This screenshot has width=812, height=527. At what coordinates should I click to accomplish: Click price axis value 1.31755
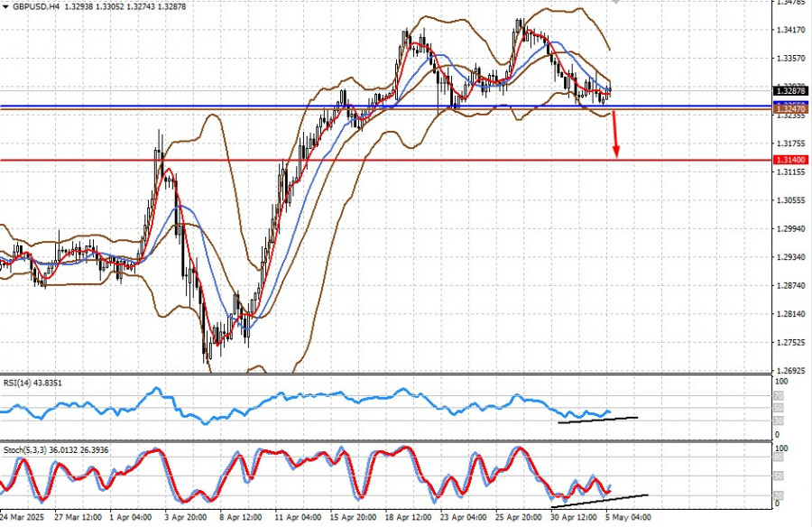(x=790, y=143)
